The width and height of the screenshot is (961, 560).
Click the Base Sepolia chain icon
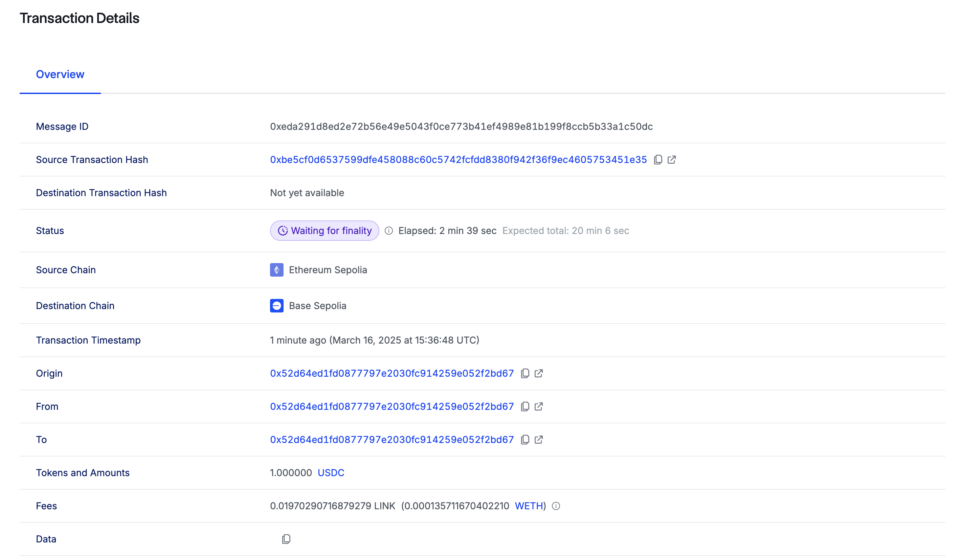coord(276,306)
